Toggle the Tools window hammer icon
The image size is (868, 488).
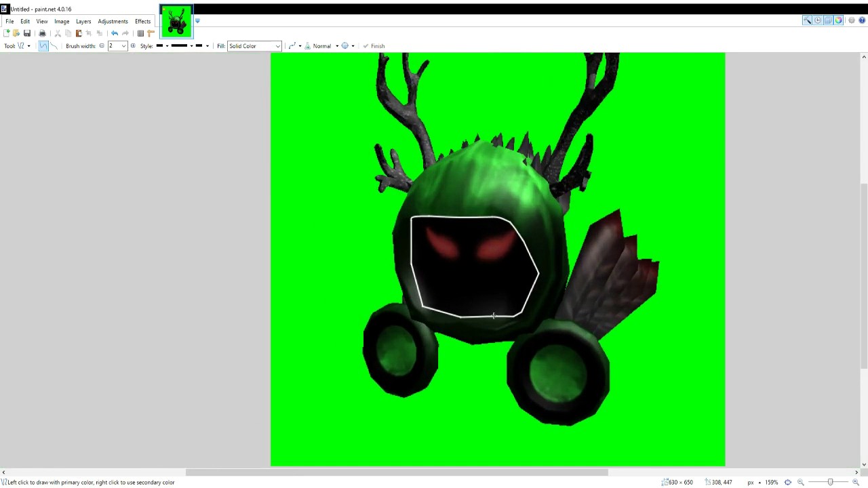tap(807, 20)
